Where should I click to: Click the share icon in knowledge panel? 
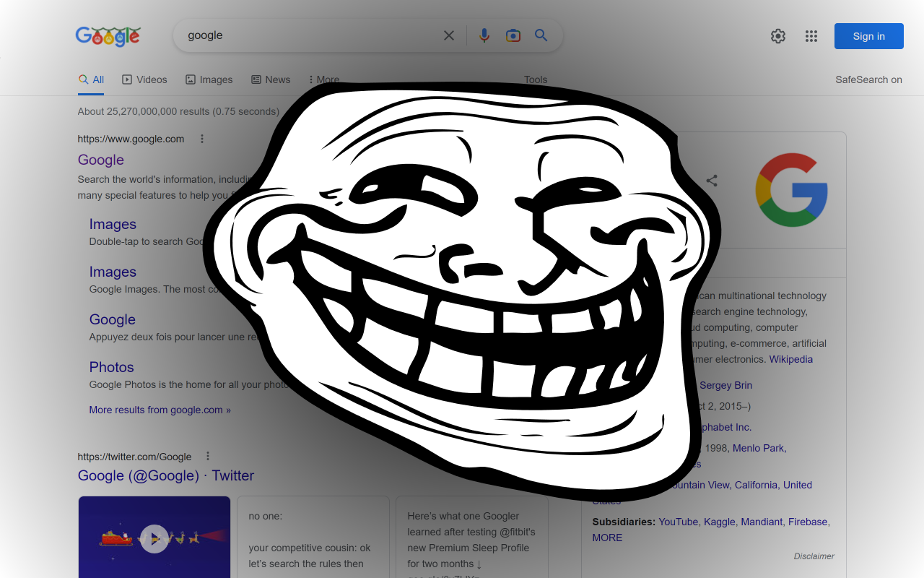712,181
